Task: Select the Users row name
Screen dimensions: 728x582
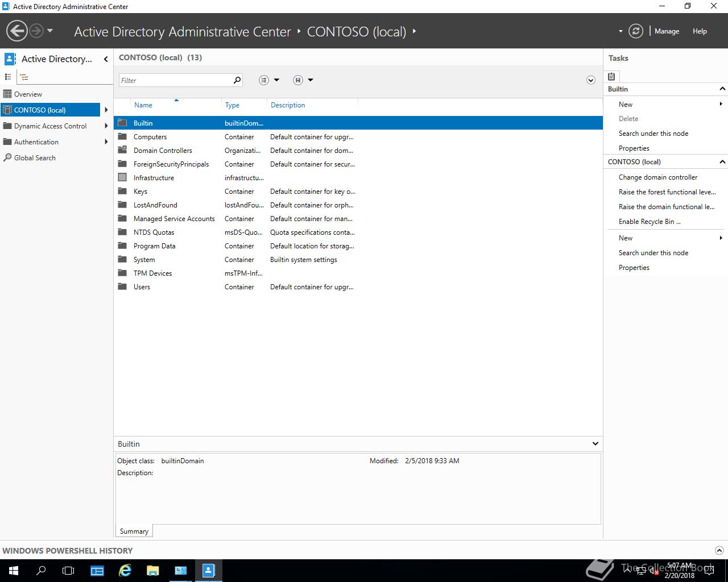Action: [x=142, y=287]
